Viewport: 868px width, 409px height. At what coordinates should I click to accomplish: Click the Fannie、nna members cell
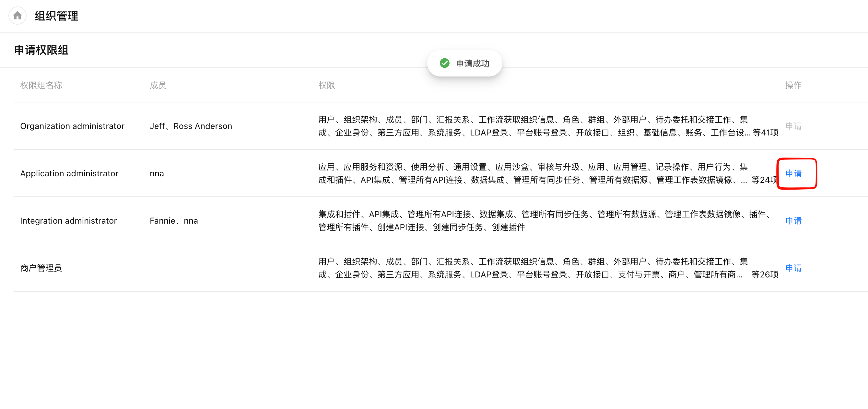coord(173,221)
